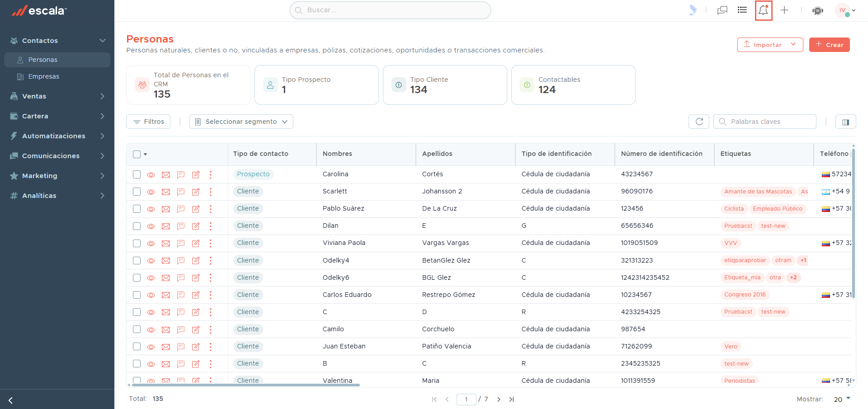Open the chat windows icon in header

click(722, 10)
